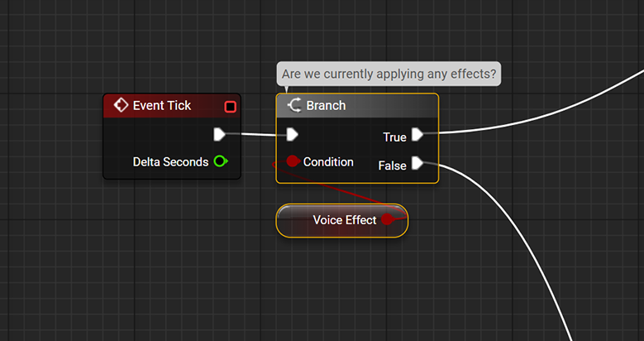
Task: Select the Event Tick node title
Action: tap(162, 105)
